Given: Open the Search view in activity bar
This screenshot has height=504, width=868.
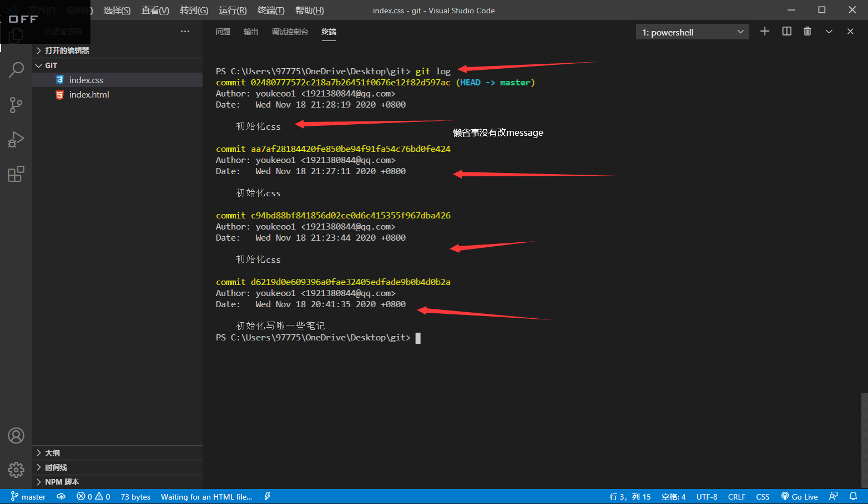Looking at the screenshot, I should [x=16, y=70].
